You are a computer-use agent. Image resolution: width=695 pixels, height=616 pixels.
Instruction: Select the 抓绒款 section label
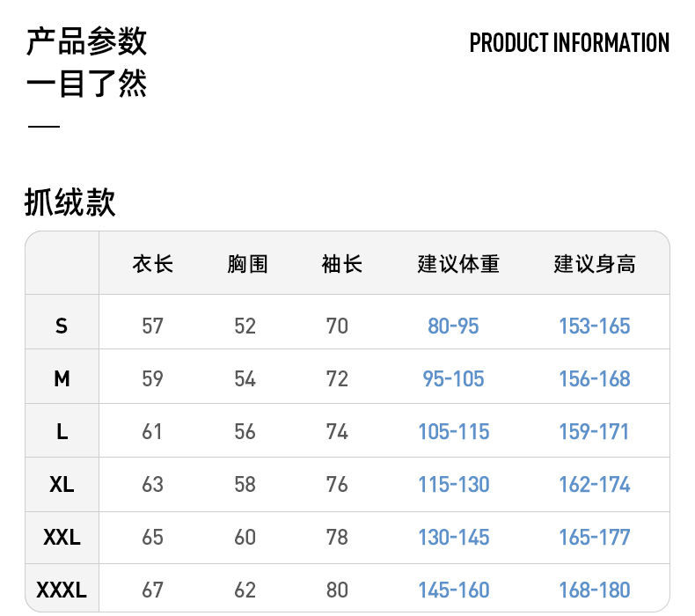pyautogui.click(x=69, y=203)
